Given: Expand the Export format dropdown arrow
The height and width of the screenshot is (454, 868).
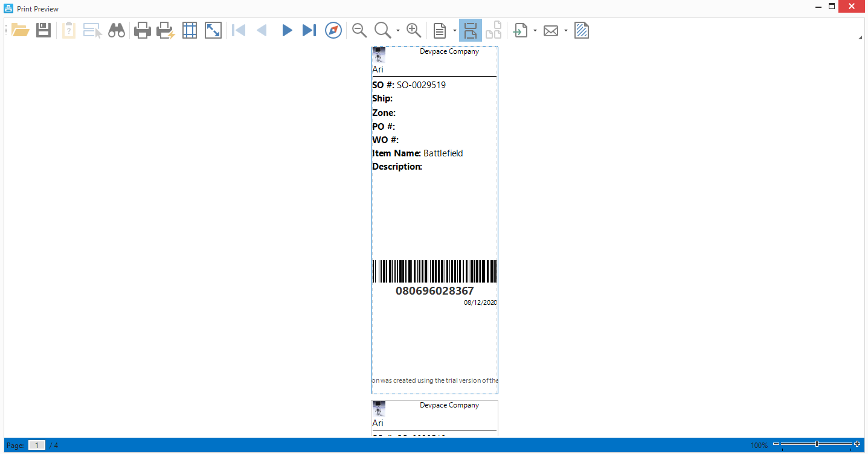Looking at the screenshot, I should point(535,30).
